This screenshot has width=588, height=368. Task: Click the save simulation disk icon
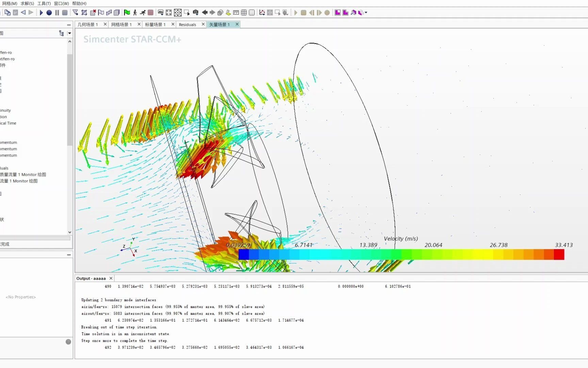(x=15, y=13)
